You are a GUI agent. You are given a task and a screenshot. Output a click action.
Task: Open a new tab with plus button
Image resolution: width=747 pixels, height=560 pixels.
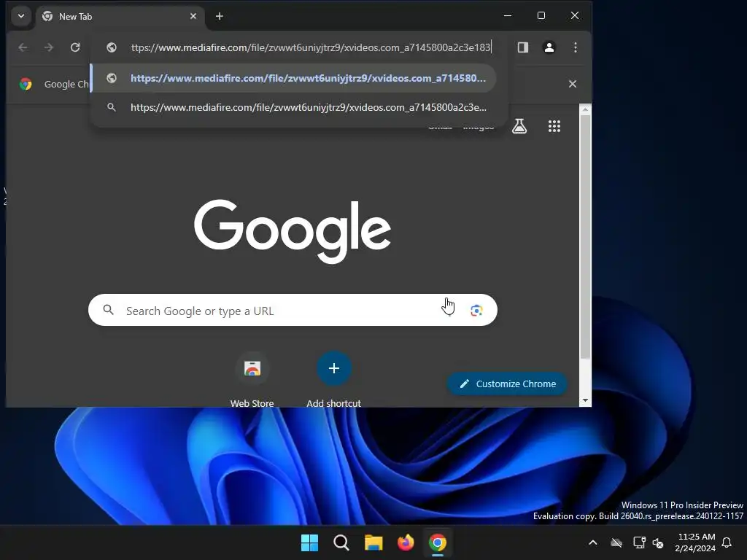click(219, 16)
